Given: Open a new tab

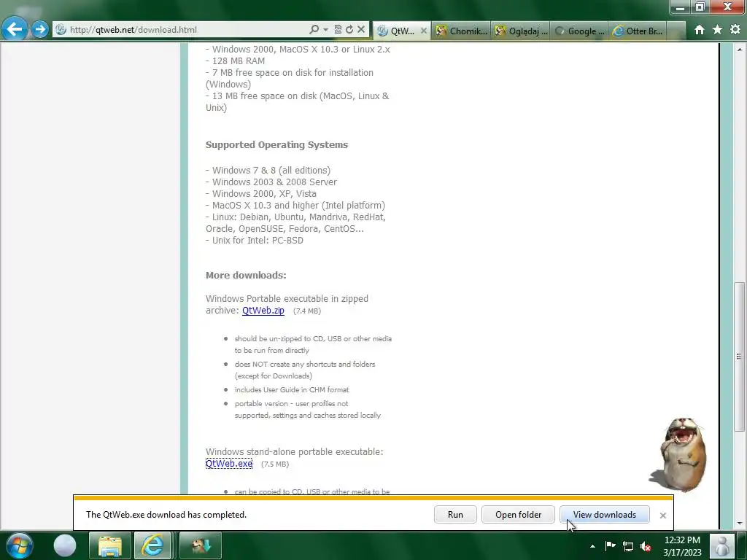Looking at the screenshot, I should [x=676, y=31].
